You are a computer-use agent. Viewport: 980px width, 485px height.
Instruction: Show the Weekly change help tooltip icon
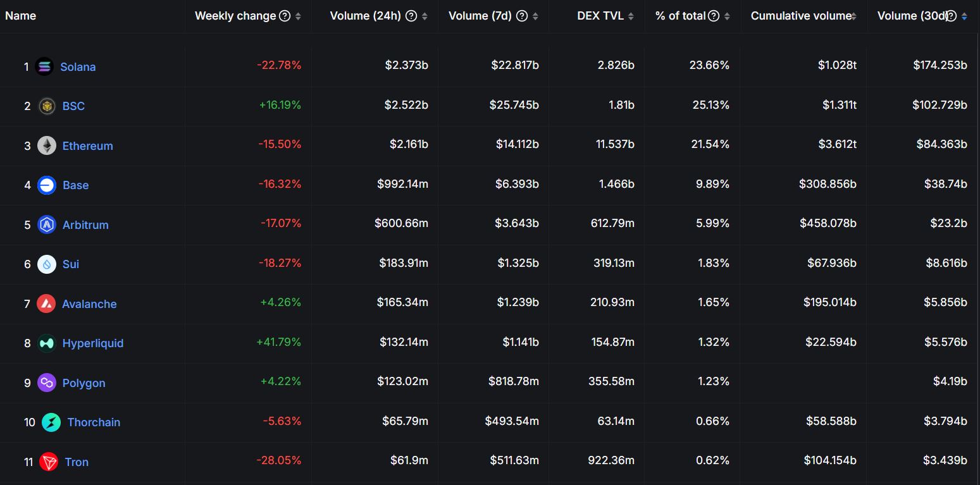[285, 16]
